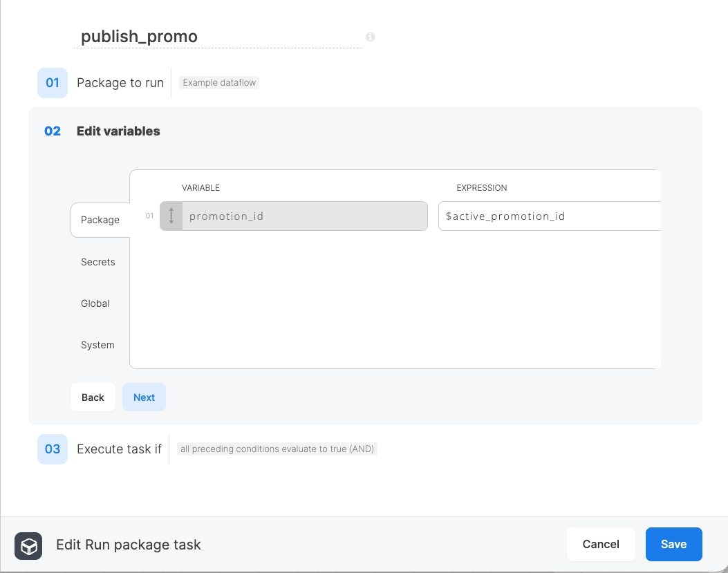The height and width of the screenshot is (573, 728).
Task: Open the Global variables tab
Action: pos(95,303)
